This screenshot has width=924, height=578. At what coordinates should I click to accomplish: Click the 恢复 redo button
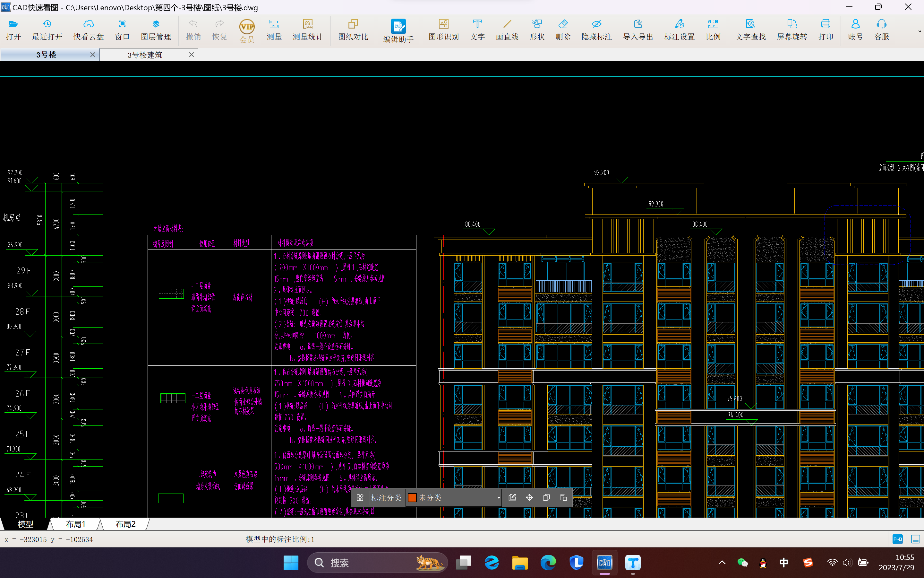(219, 30)
